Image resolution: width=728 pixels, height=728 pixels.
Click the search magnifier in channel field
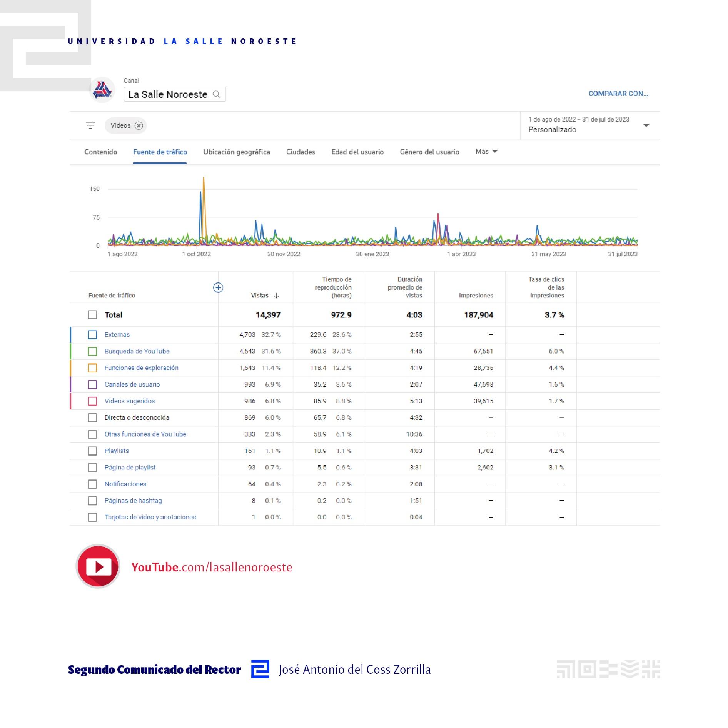pos(217,94)
